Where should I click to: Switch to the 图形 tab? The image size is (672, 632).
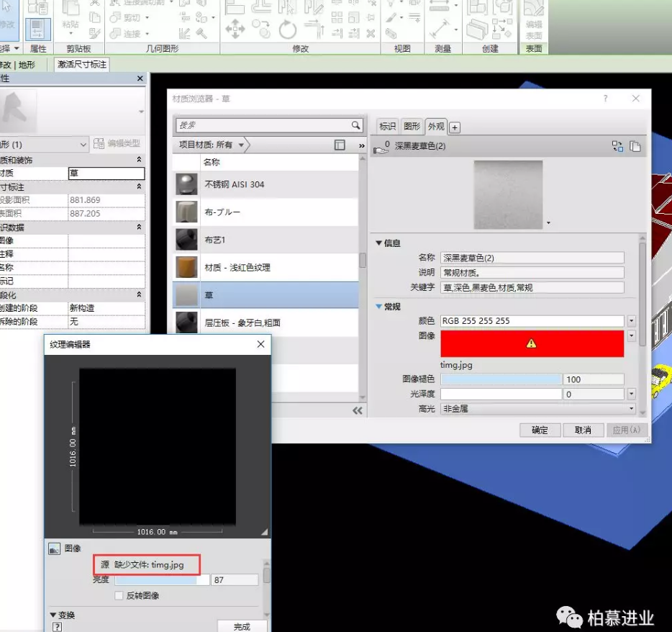tap(412, 126)
